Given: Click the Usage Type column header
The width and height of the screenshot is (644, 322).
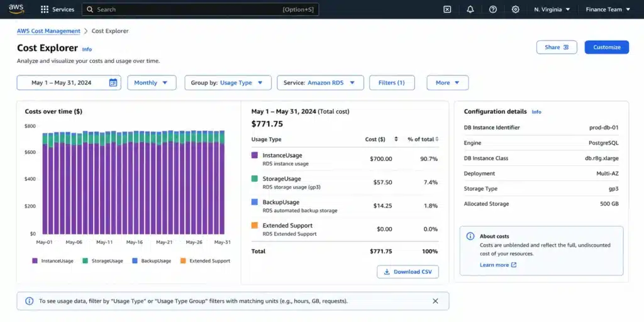Looking at the screenshot, I should tap(266, 139).
